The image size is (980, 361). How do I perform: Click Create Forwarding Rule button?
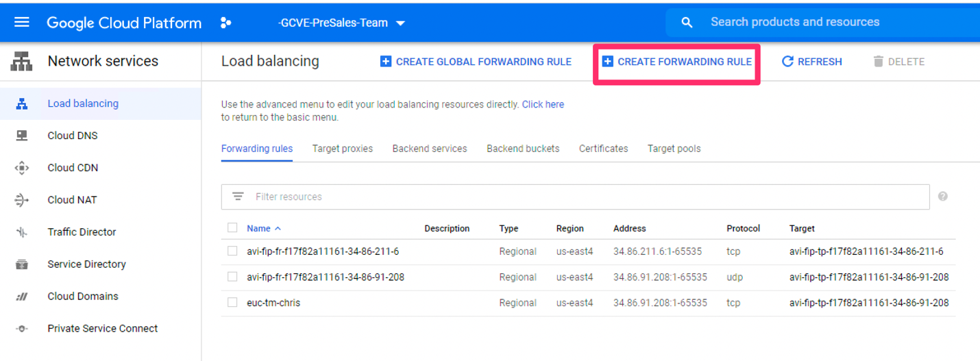point(676,62)
